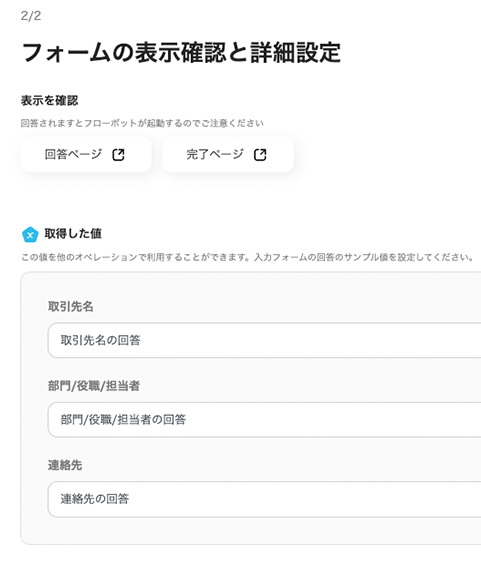The height and width of the screenshot is (565, 481).
Task: Focus the 取引先名 sample value field
Action: click(x=264, y=341)
